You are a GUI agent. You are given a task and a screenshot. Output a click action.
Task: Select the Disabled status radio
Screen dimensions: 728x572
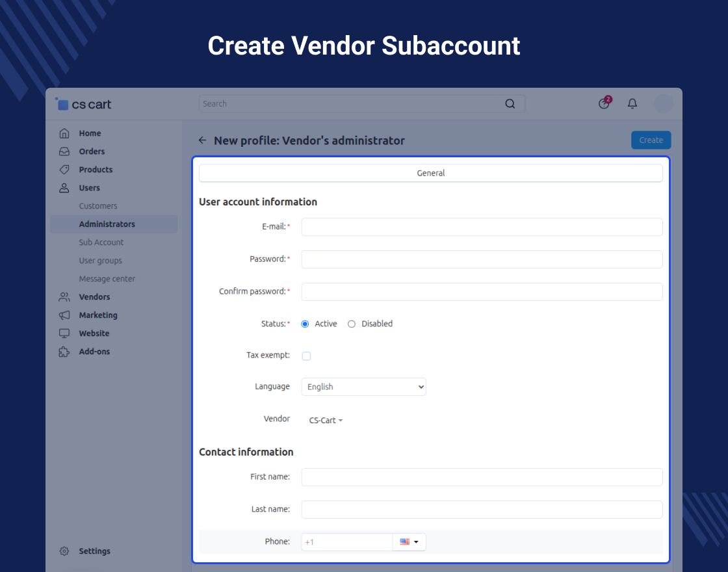click(x=352, y=324)
